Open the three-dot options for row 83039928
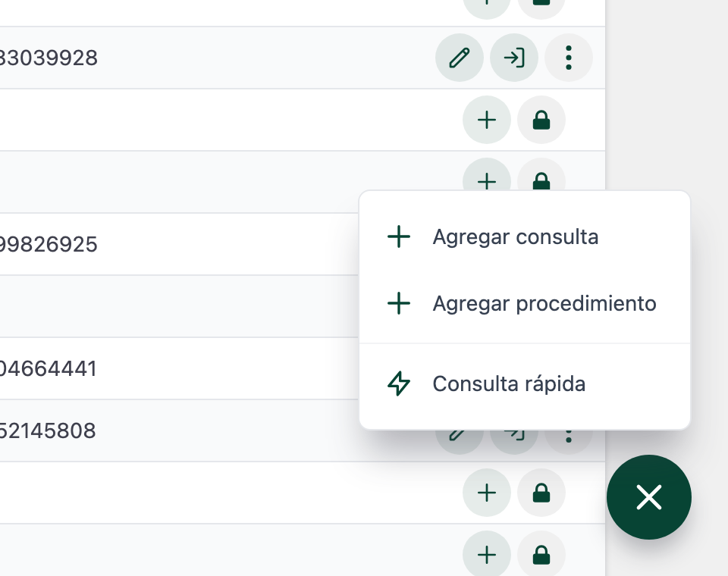728x576 pixels. pyautogui.click(x=568, y=58)
